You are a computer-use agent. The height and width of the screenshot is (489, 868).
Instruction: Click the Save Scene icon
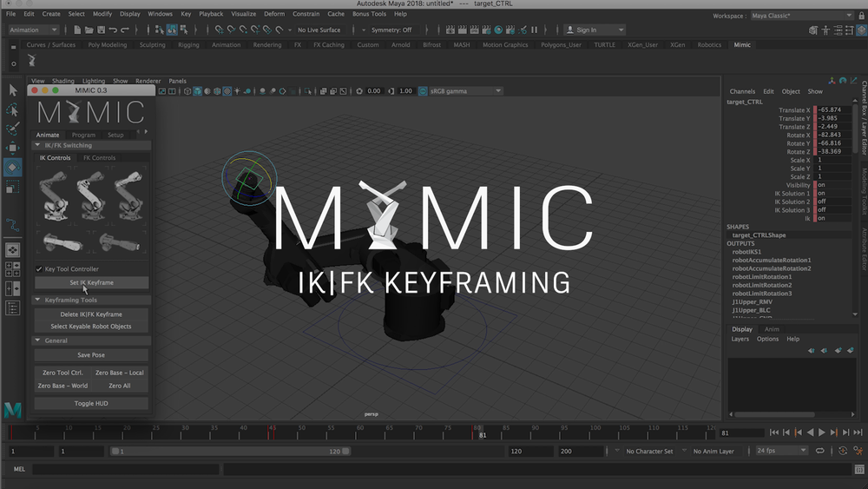point(102,30)
